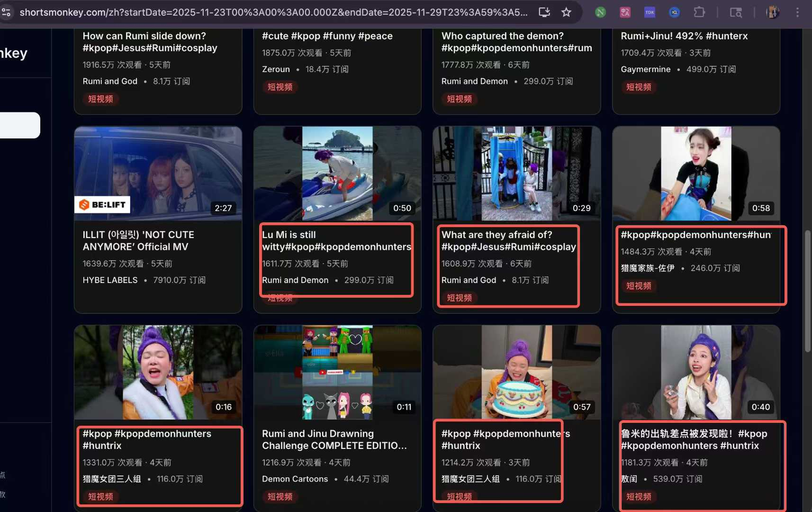Click 短视频 tag on Gaymermine's video card
The height and width of the screenshot is (512, 812).
click(639, 87)
